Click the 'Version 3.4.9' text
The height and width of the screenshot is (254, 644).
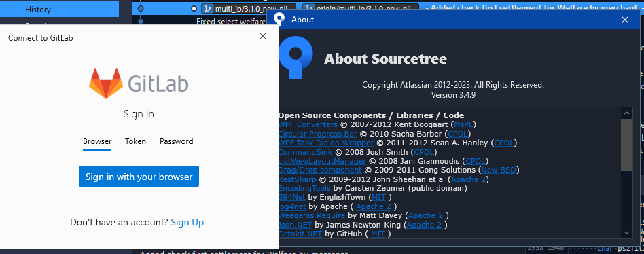click(x=453, y=95)
